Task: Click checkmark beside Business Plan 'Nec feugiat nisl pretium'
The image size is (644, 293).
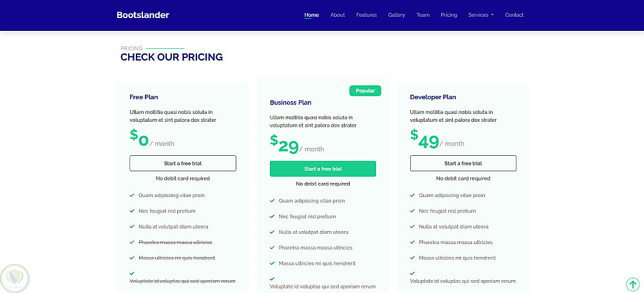Action: 272,216
